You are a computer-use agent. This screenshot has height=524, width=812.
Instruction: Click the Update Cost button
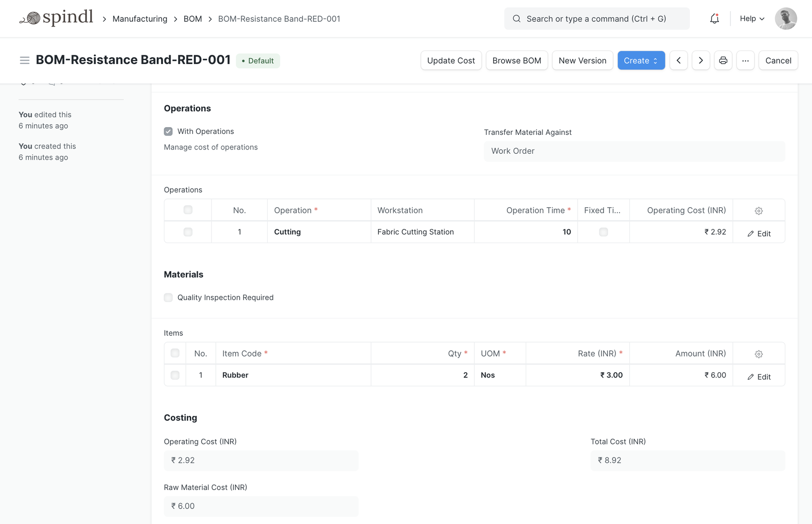click(451, 60)
